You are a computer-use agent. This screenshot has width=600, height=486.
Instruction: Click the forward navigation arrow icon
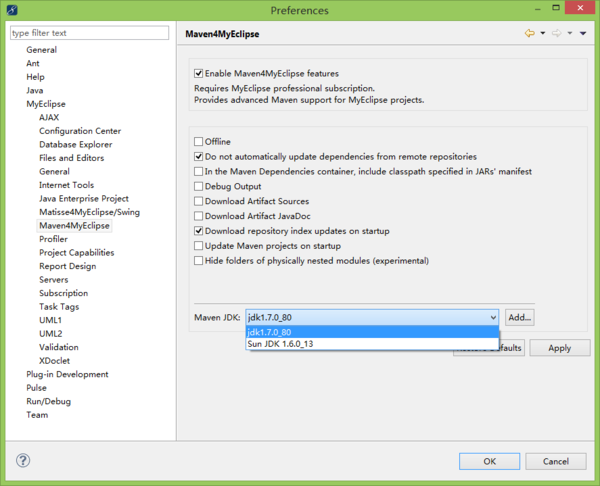(556, 33)
